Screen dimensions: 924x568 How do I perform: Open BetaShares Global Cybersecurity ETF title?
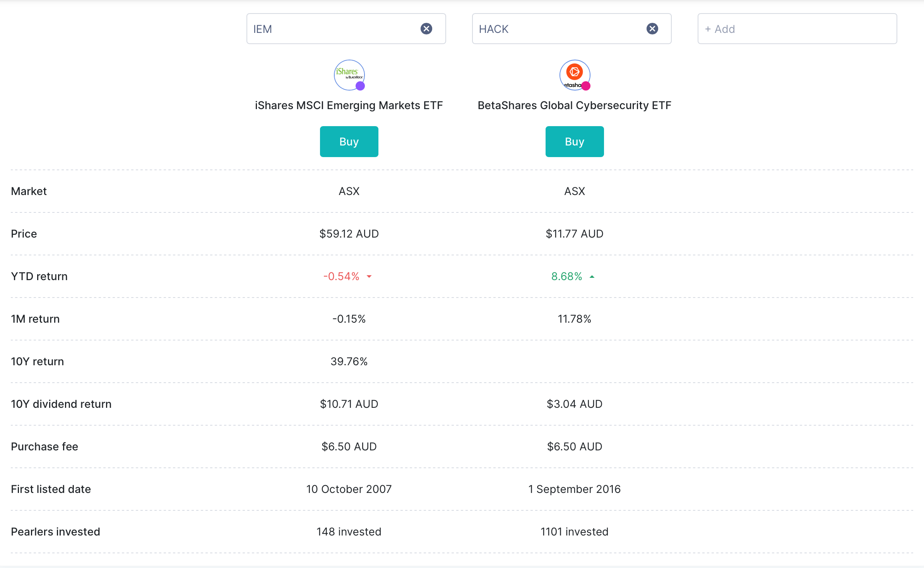[x=575, y=105]
